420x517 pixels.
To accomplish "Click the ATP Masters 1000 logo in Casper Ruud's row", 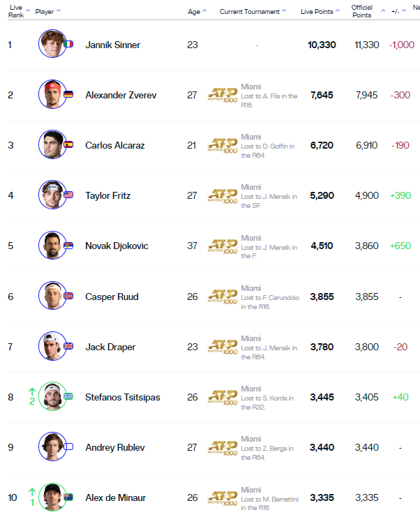I will click(223, 297).
